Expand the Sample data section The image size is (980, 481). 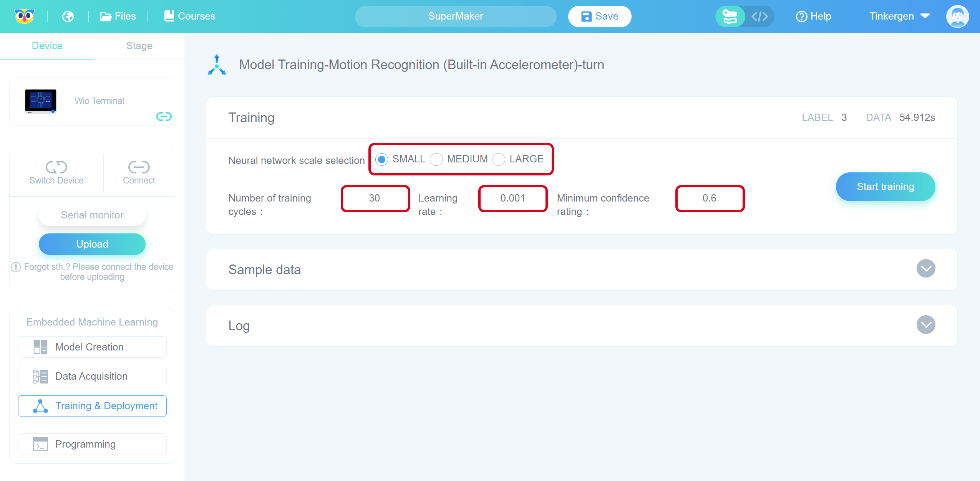click(925, 269)
